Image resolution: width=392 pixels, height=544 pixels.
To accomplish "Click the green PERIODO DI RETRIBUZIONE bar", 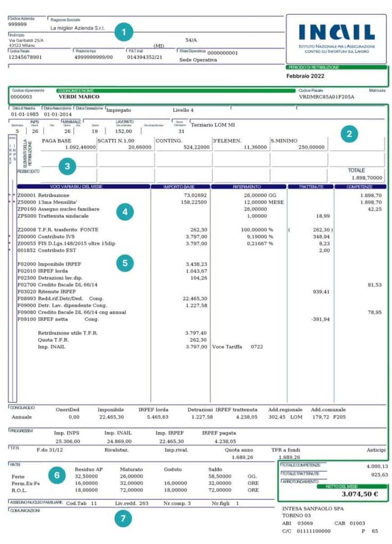I will click(336, 68).
